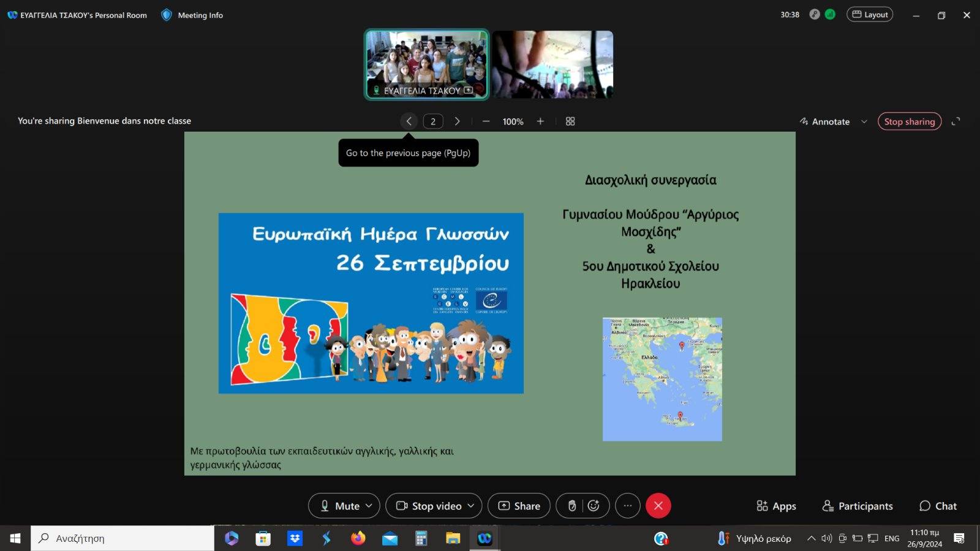Open the emoji reactions picker
Viewport: 980px width, 551px height.
pos(594,506)
